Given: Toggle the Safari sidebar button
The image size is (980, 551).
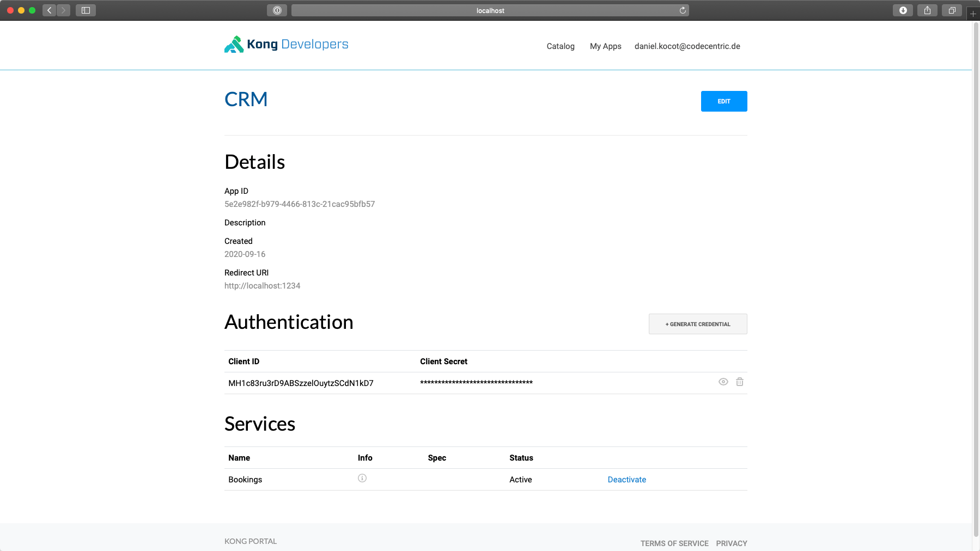Looking at the screenshot, I should coord(86,10).
